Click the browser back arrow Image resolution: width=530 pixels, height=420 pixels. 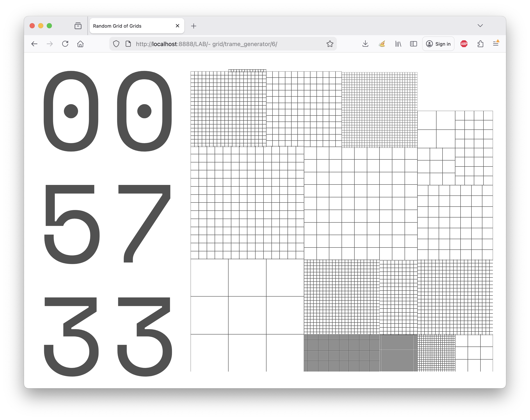click(35, 44)
